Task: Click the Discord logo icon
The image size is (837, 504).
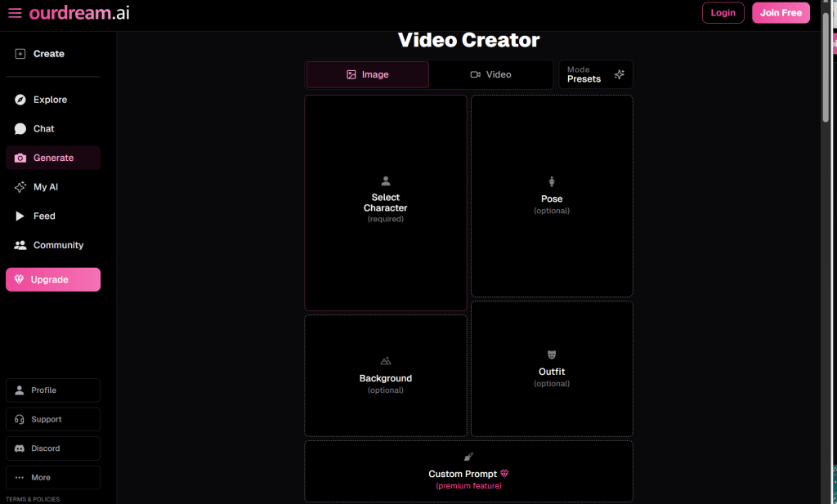Action: [x=20, y=448]
